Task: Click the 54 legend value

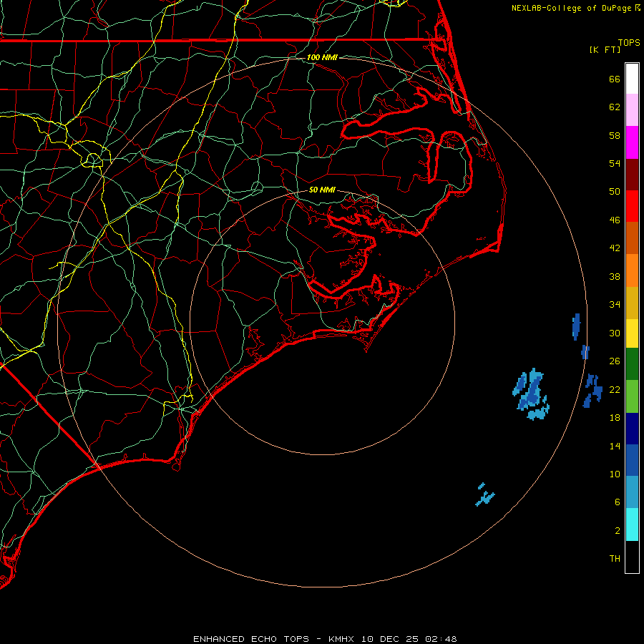Action: point(615,163)
